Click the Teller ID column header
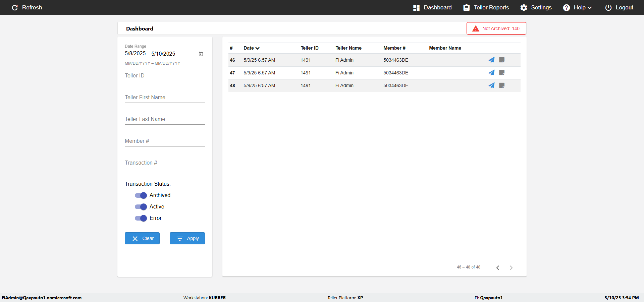The height and width of the screenshot is (302, 644). (310, 48)
